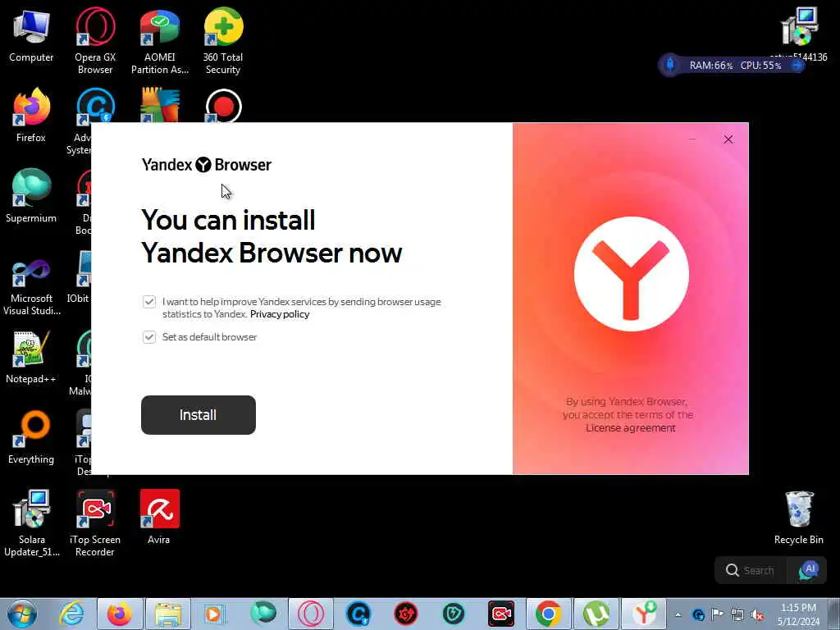
Task: Open the red record desktop icon
Action: pyautogui.click(x=223, y=106)
